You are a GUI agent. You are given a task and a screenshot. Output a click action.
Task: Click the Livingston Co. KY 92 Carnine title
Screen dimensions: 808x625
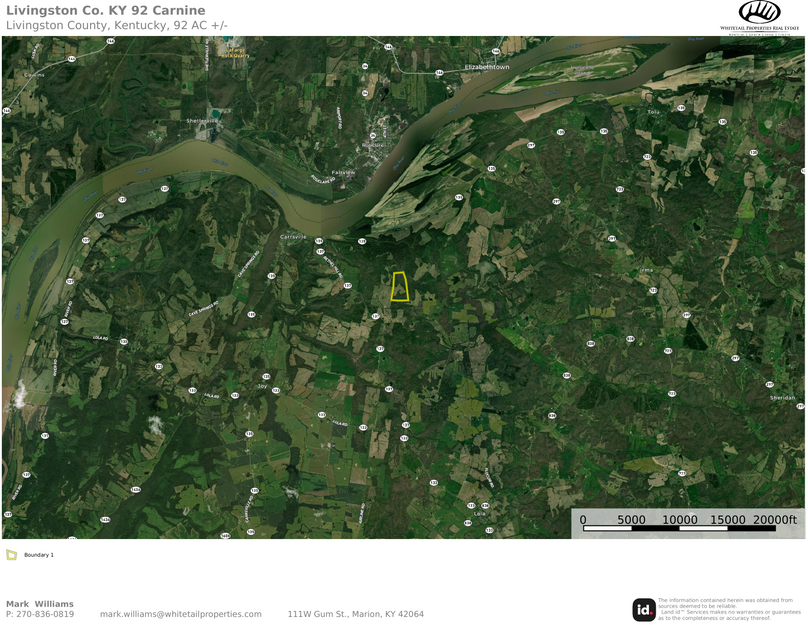(x=106, y=10)
